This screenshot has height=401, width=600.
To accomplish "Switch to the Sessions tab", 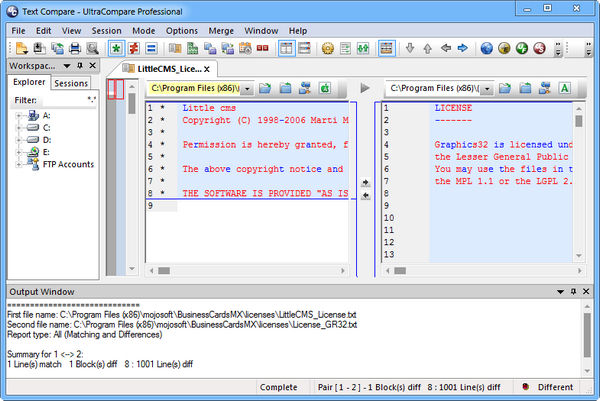I will (71, 83).
